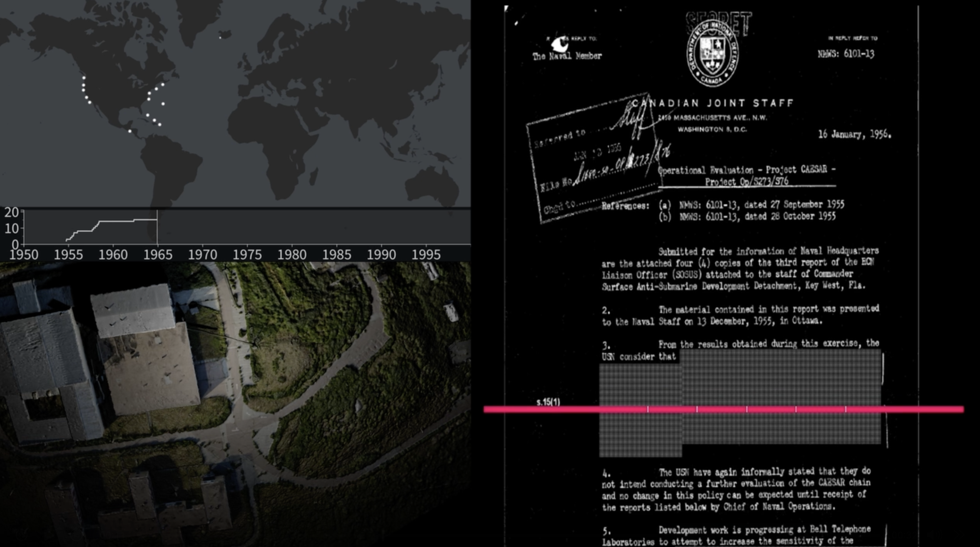Click the 20 label on chart y-axis

coord(12,212)
